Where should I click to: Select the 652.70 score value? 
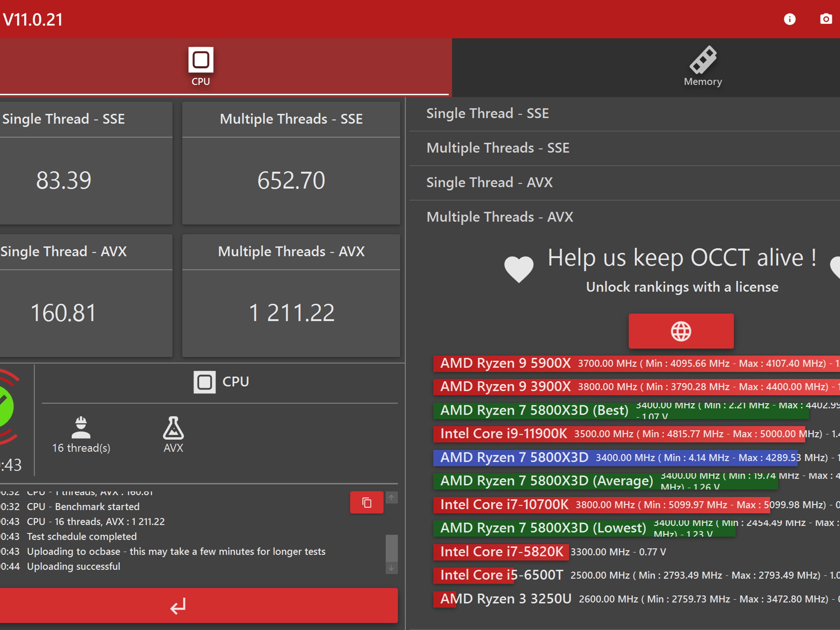(x=291, y=180)
